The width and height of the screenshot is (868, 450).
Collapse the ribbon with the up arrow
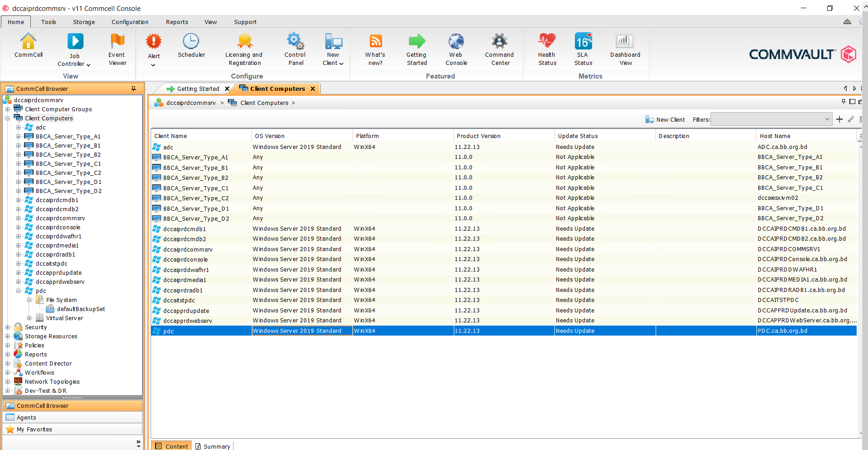click(847, 21)
